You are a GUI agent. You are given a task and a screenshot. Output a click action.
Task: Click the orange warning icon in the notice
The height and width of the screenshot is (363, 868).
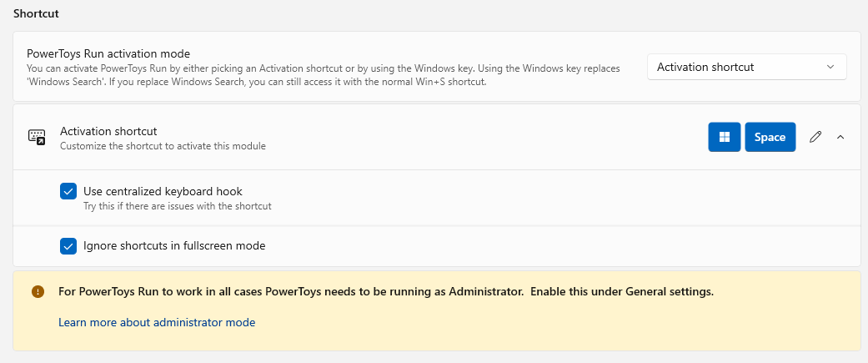point(38,292)
